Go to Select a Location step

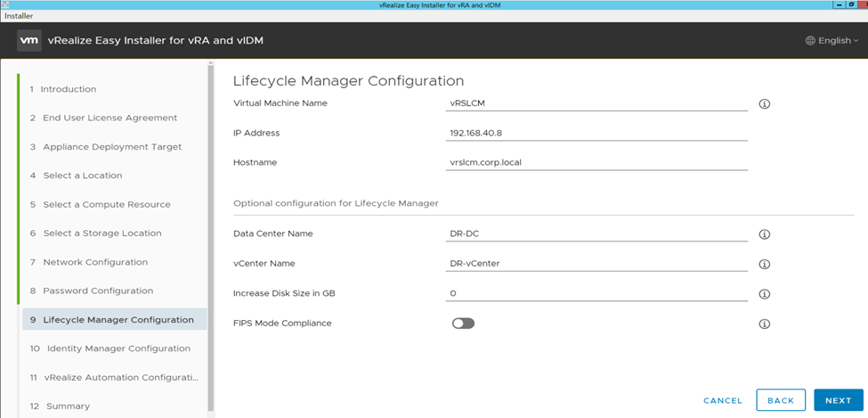click(77, 176)
